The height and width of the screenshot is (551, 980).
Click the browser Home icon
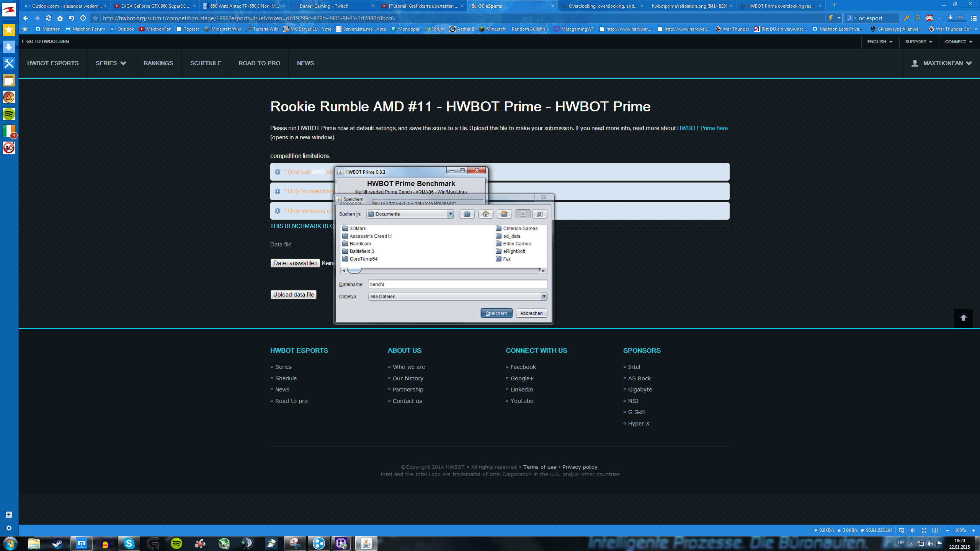pyautogui.click(x=60, y=18)
